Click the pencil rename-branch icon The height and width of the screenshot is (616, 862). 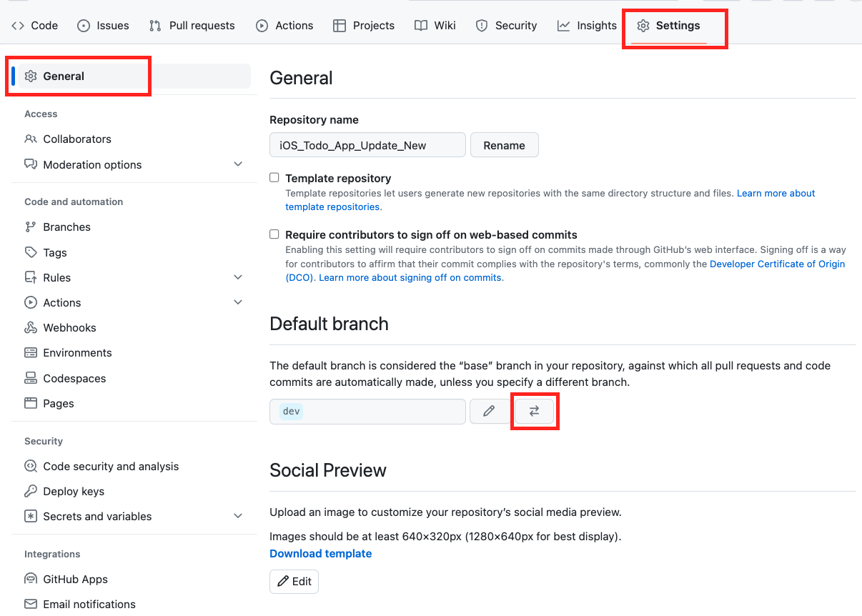pyautogui.click(x=489, y=411)
